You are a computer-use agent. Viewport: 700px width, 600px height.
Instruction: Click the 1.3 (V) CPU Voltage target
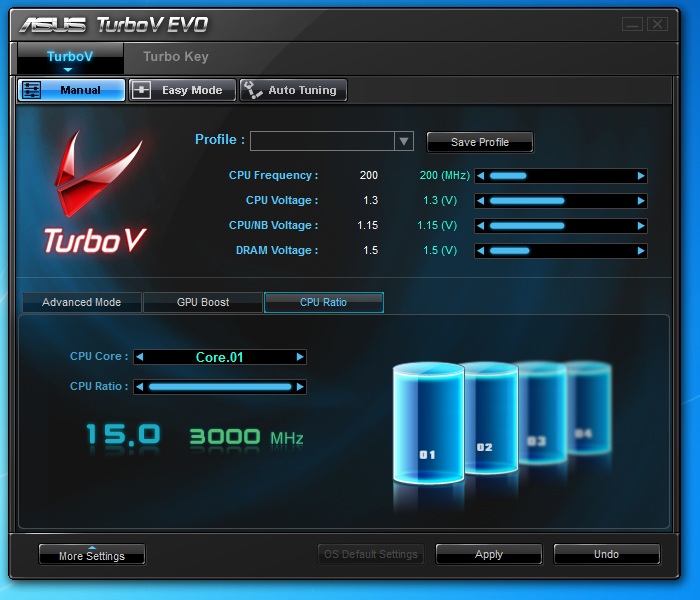pos(440,200)
